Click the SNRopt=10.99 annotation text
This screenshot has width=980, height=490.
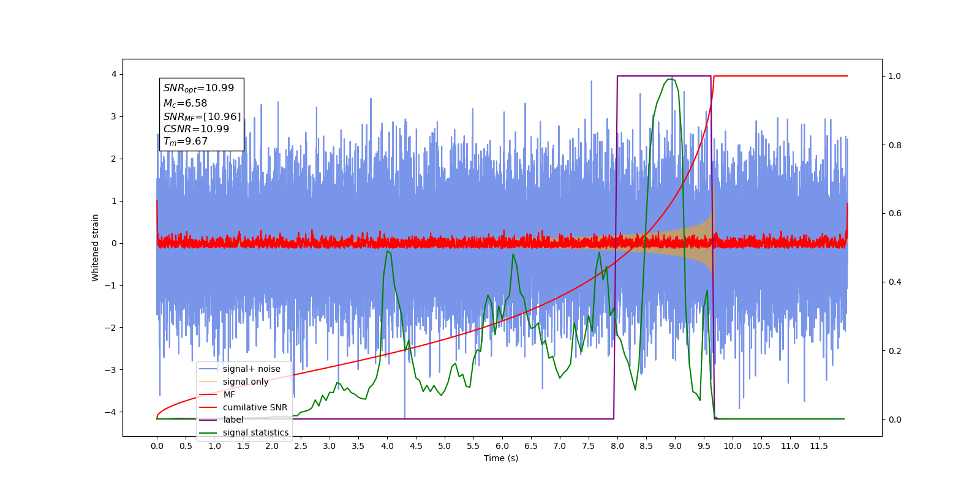tap(198, 88)
